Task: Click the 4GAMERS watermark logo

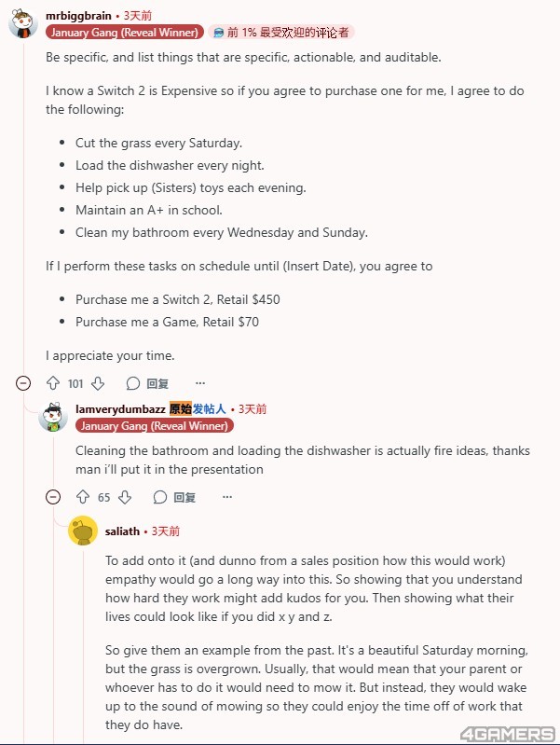Action: [x=507, y=734]
